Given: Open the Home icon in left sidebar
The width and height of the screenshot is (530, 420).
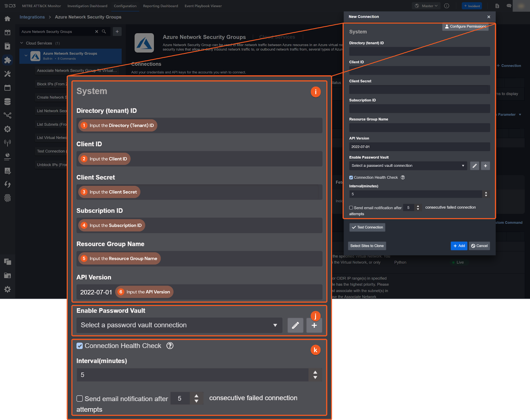Looking at the screenshot, I should tap(7, 19).
